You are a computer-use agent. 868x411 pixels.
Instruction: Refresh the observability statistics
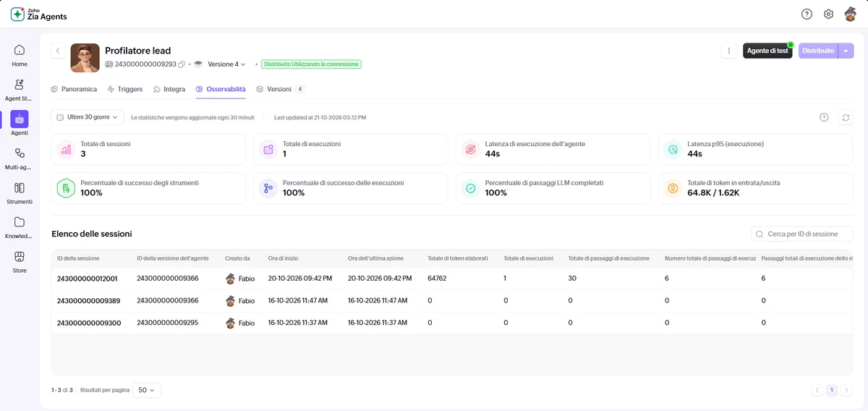[x=845, y=117]
